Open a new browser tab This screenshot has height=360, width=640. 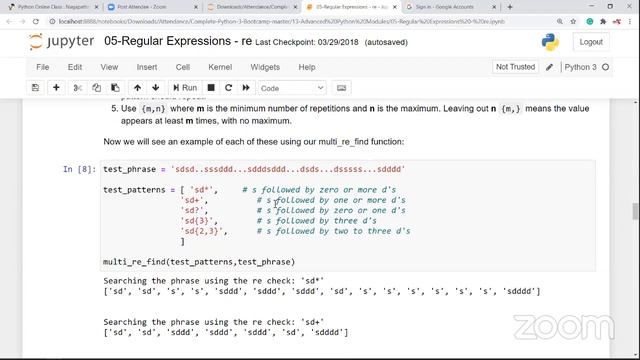510,7
